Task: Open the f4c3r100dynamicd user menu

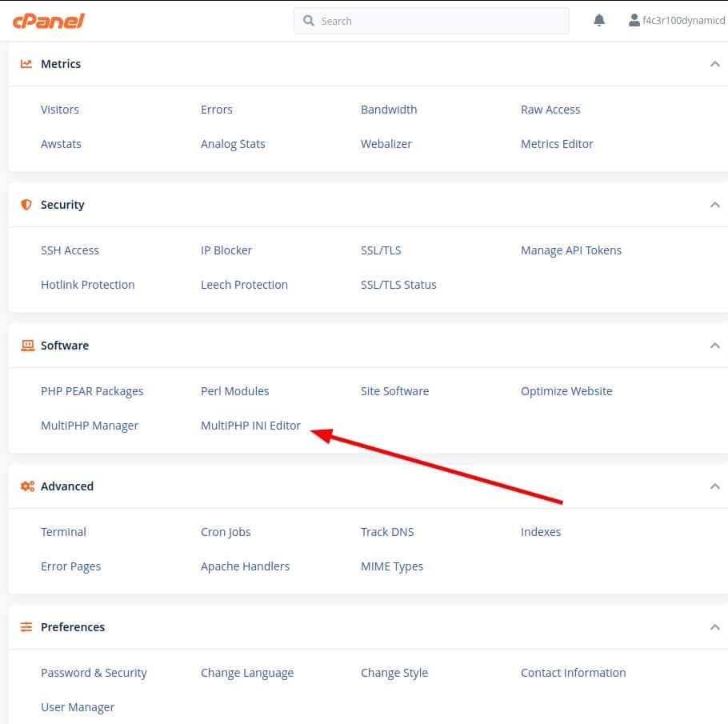Action: 683,21
